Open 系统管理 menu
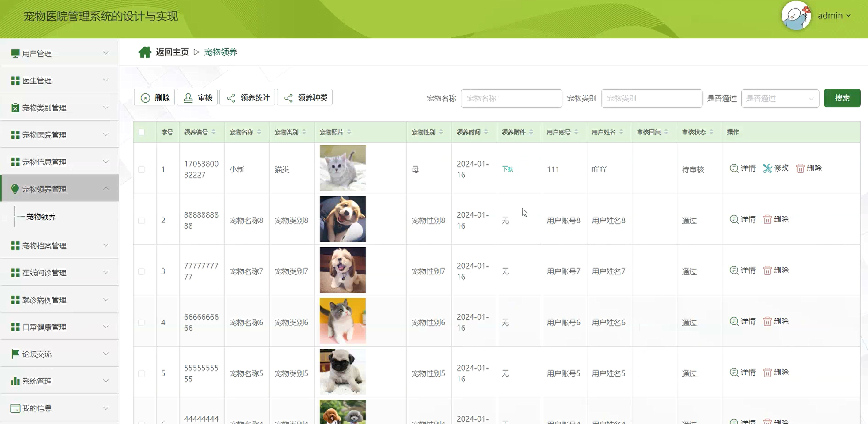The image size is (868, 424). coord(59,381)
